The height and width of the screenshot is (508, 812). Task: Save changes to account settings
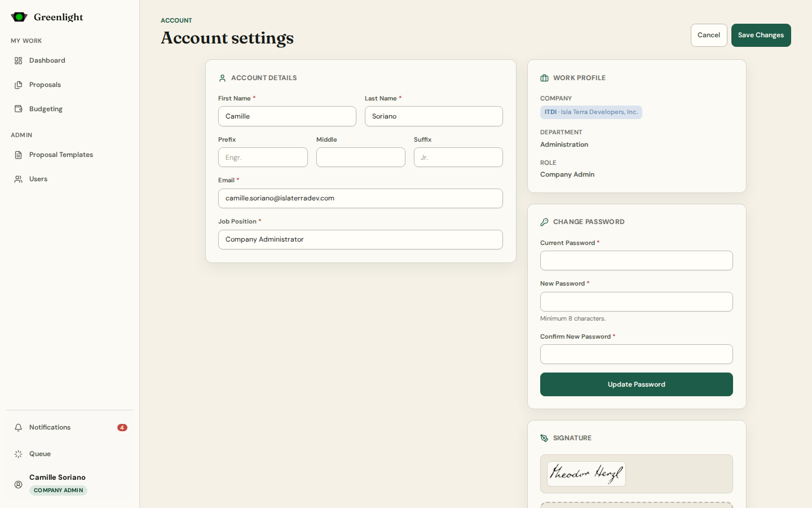pyautogui.click(x=761, y=35)
